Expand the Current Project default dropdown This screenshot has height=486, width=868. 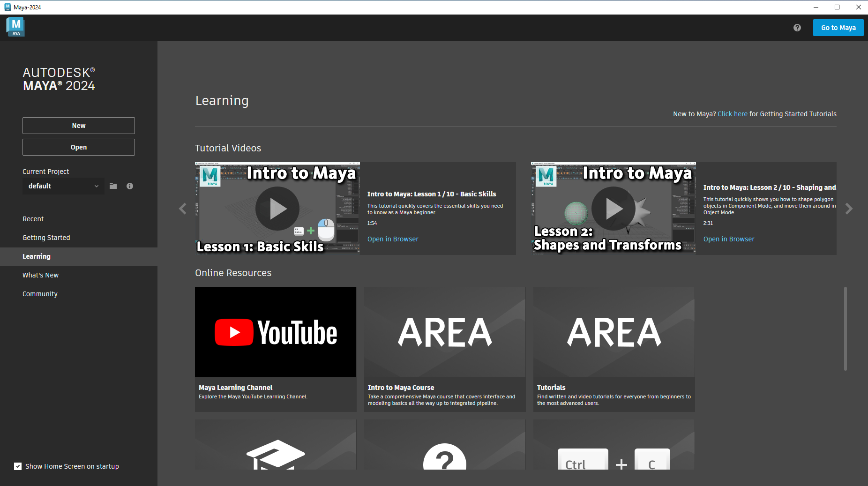tap(63, 186)
